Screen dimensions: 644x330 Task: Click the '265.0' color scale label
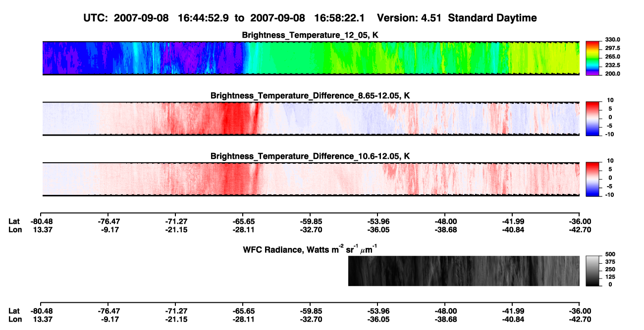(x=613, y=56)
